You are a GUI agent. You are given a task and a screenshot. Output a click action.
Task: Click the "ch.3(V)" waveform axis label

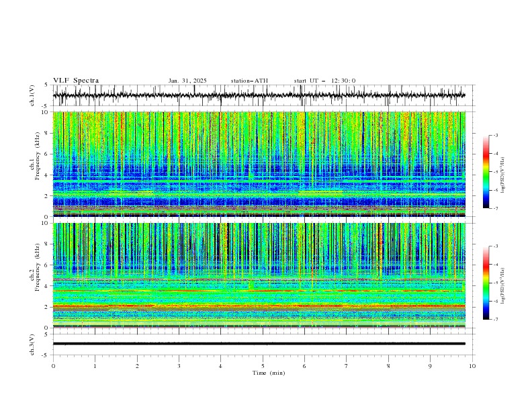(x=32, y=345)
